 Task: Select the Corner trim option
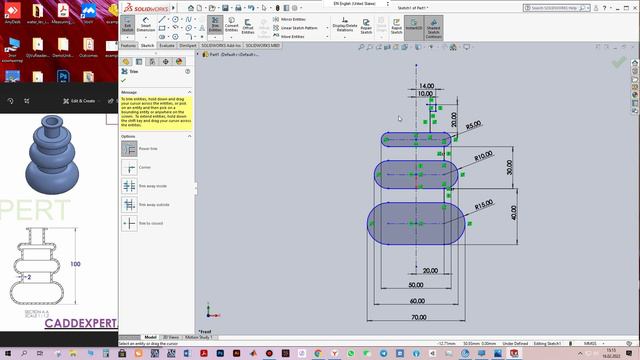[x=129, y=167]
